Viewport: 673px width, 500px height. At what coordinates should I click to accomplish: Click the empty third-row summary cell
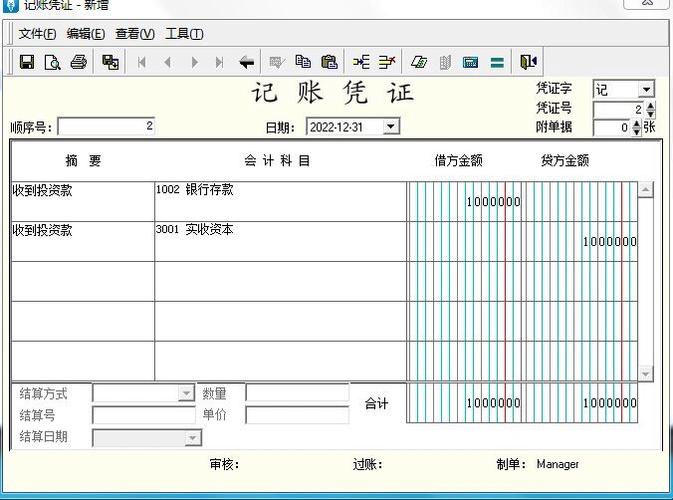pos(83,281)
